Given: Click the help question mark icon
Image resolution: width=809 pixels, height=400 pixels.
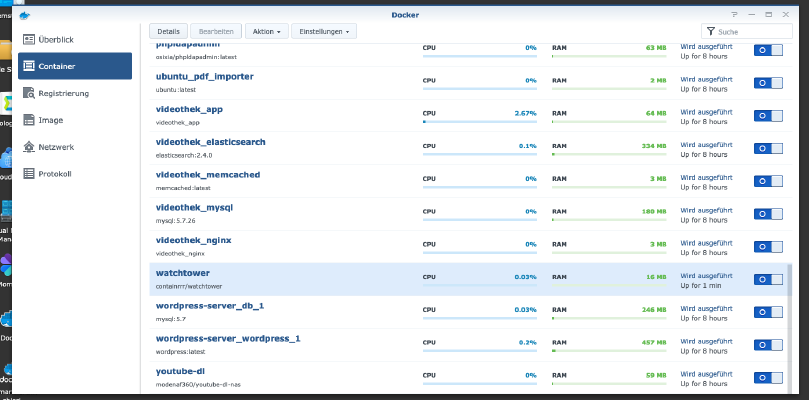Looking at the screenshot, I should click(735, 15).
